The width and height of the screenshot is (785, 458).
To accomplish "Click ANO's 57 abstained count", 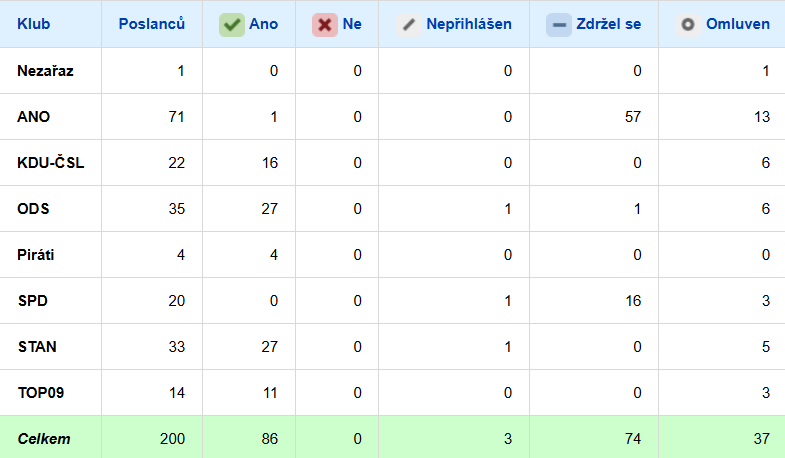I will (x=631, y=117).
